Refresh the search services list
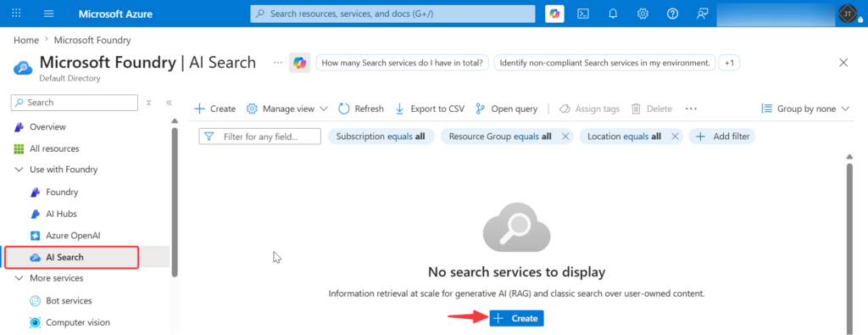This screenshot has height=335, width=868. pos(360,109)
